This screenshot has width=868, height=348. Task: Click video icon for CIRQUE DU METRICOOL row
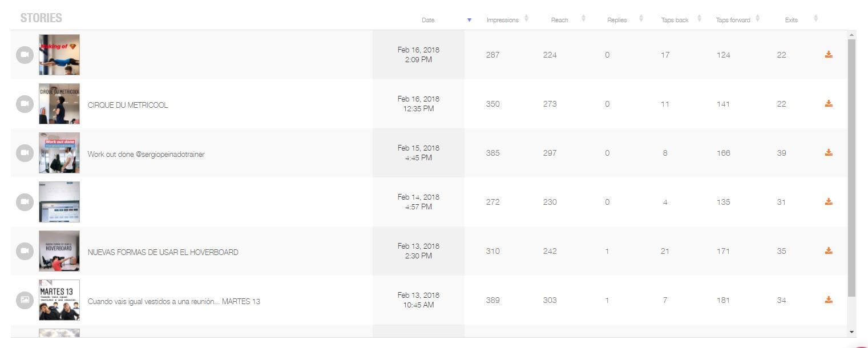coord(25,104)
